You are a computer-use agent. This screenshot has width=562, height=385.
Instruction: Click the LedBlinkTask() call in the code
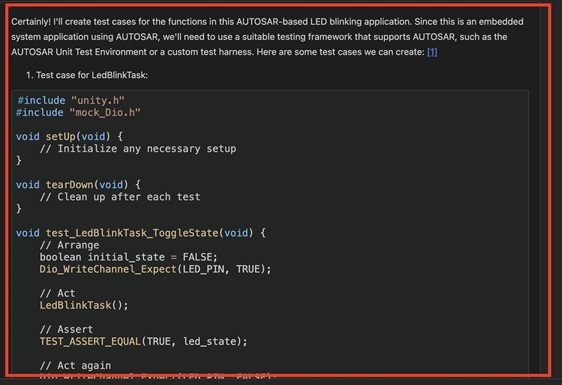[84, 305]
